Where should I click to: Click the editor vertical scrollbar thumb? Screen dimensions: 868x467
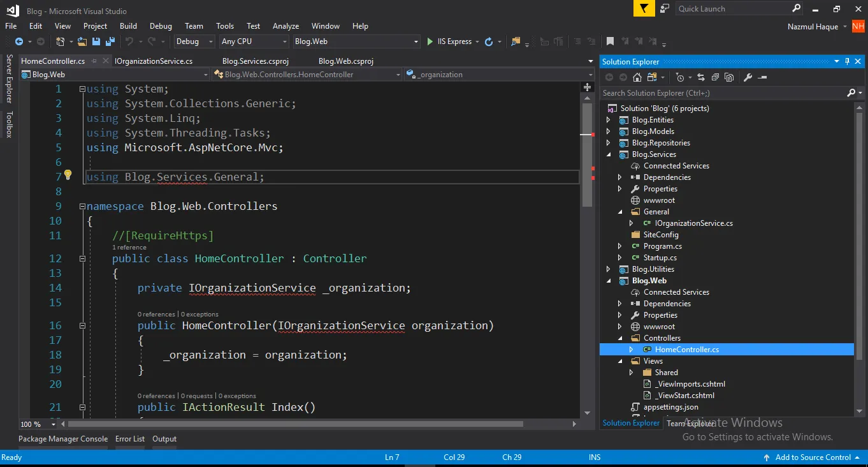point(587,153)
